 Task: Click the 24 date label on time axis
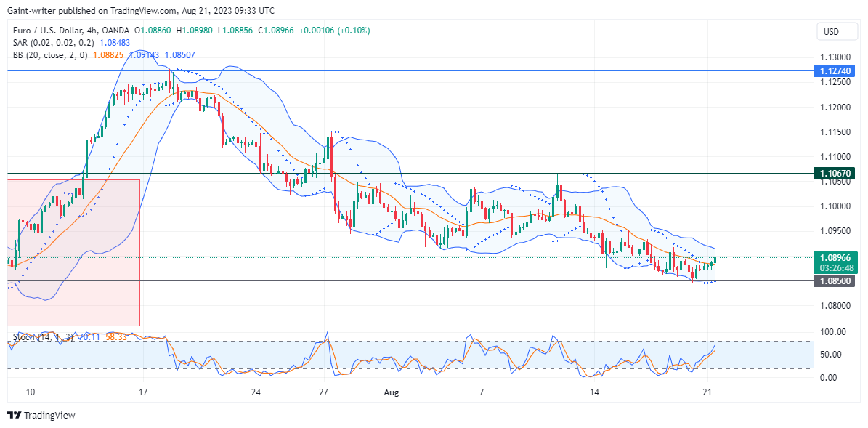pyautogui.click(x=255, y=392)
